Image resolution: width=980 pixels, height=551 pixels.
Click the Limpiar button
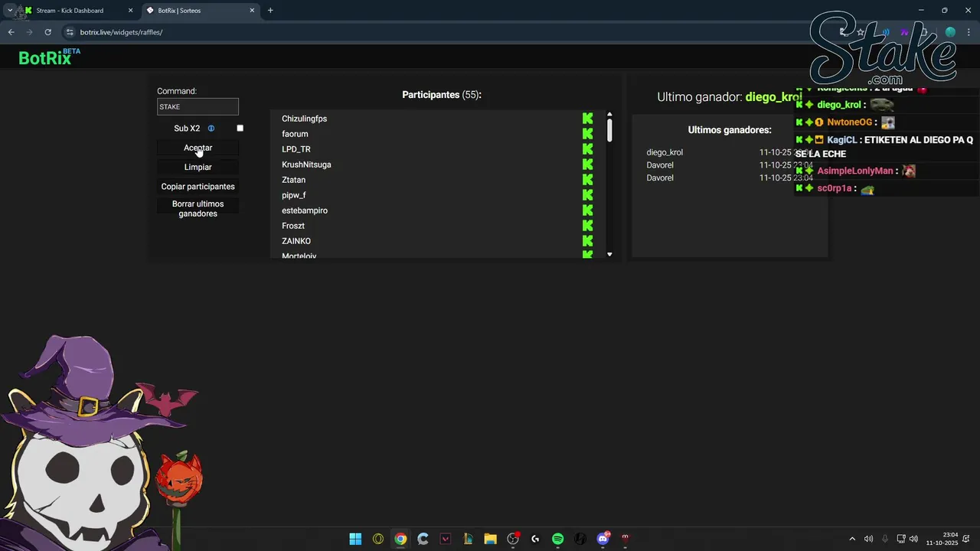(198, 167)
